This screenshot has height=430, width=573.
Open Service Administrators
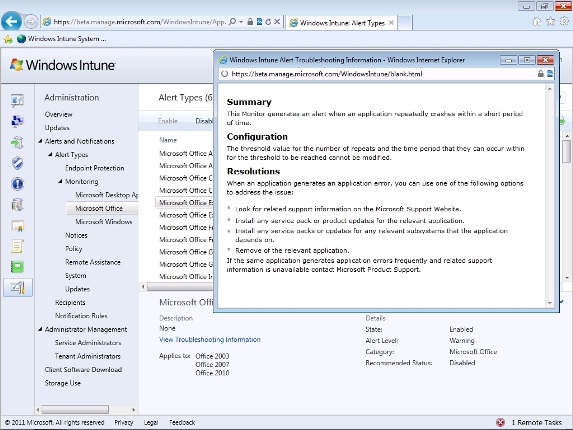click(x=88, y=343)
